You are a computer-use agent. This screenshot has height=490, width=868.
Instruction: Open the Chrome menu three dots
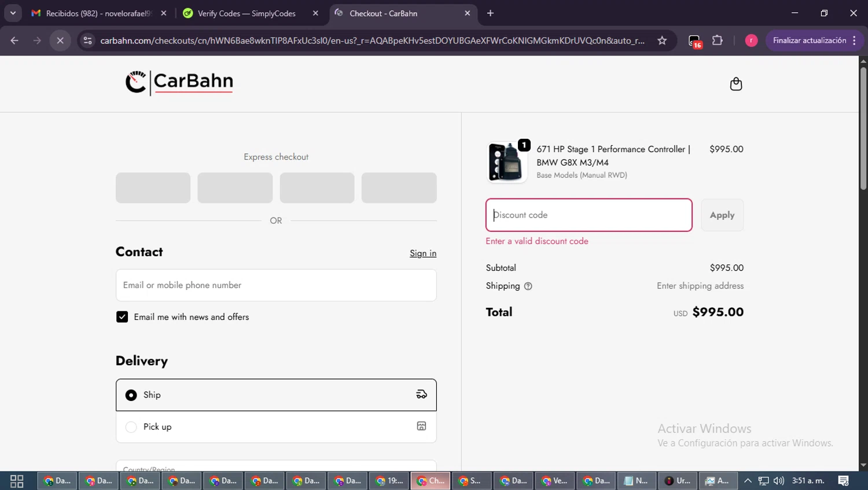(854, 40)
